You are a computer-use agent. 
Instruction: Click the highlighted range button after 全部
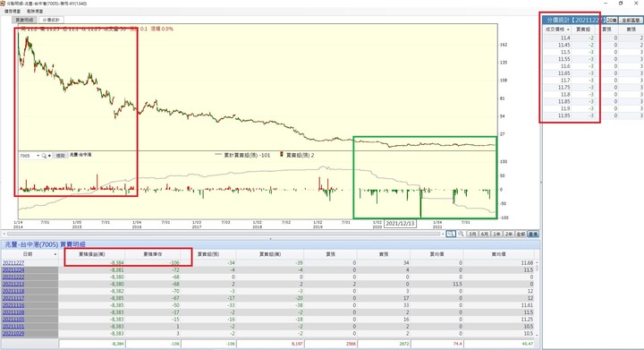pos(533,234)
